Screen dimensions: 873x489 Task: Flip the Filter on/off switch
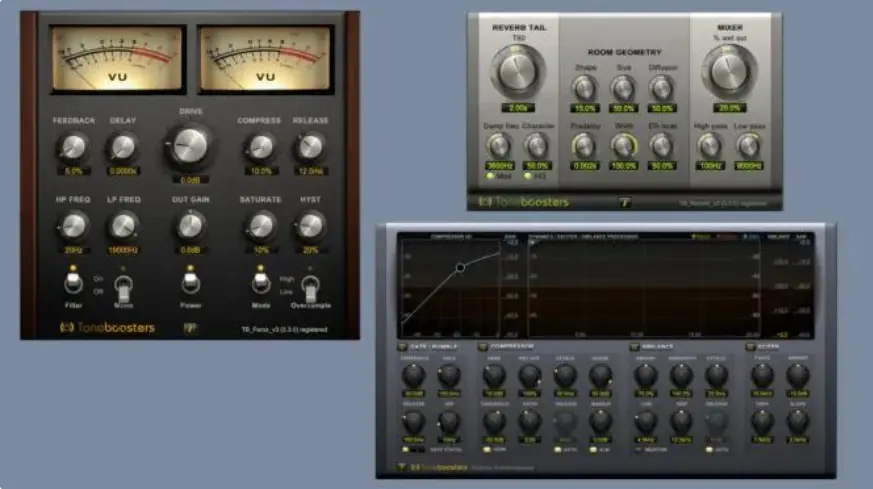tap(72, 283)
